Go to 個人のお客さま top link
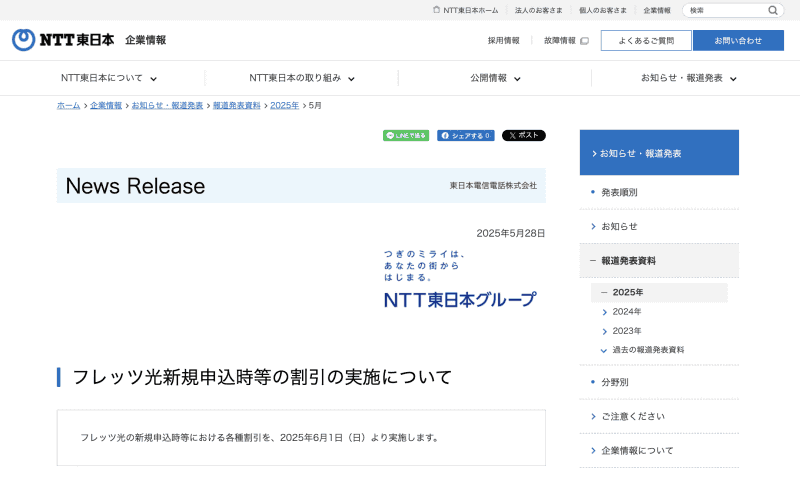Screen dimensions: 800x477 click(603, 10)
